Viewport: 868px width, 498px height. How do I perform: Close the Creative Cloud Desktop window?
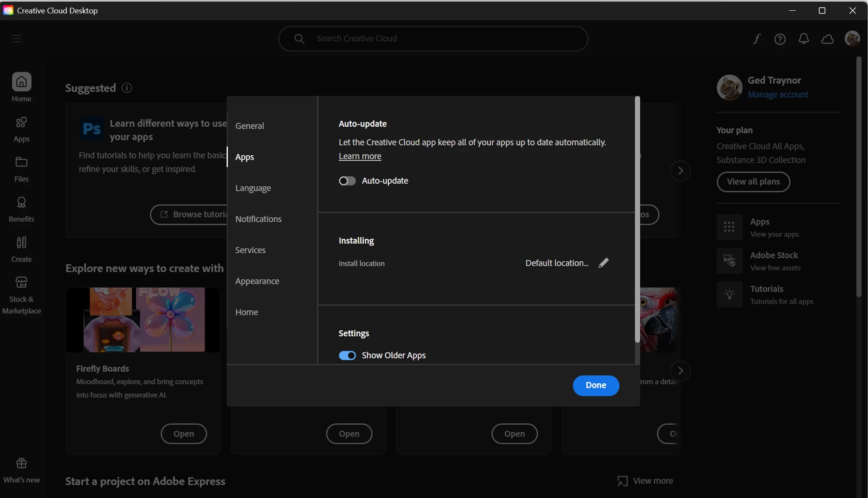point(852,10)
